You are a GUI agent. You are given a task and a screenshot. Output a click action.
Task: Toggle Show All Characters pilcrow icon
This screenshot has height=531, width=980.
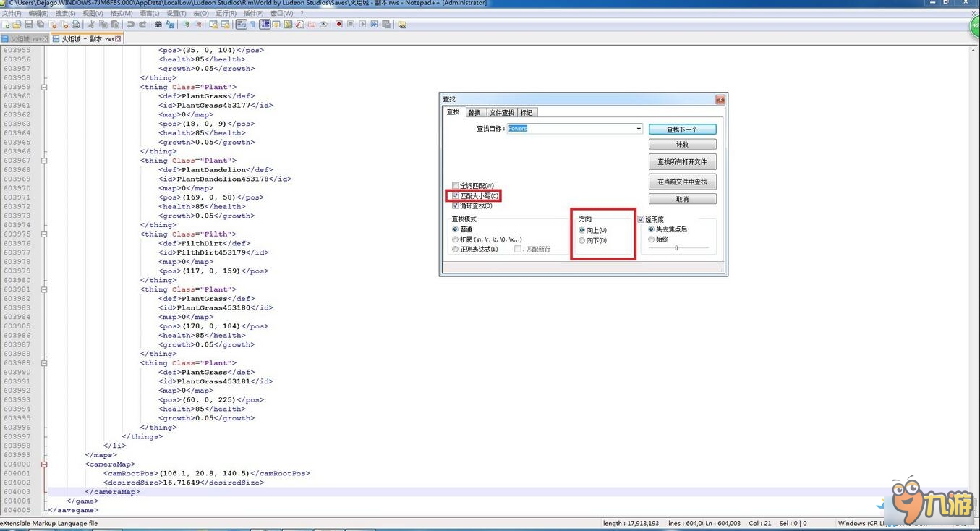coord(253,24)
